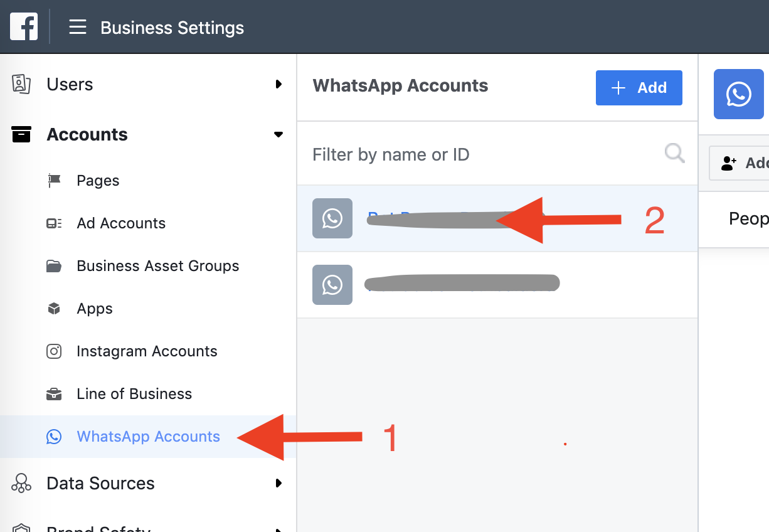Click the second WhatsApp account's gray icon

[x=332, y=285]
